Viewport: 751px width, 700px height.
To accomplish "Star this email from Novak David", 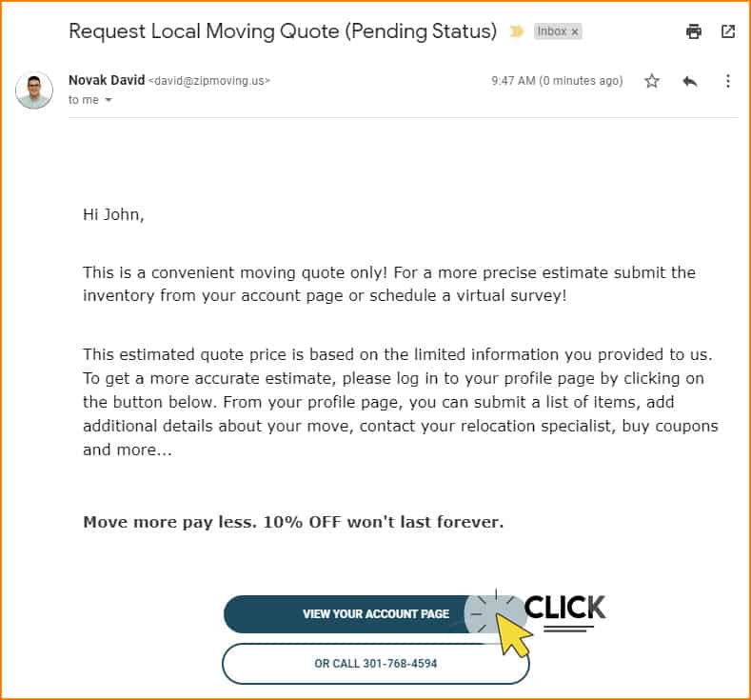I will click(x=651, y=81).
